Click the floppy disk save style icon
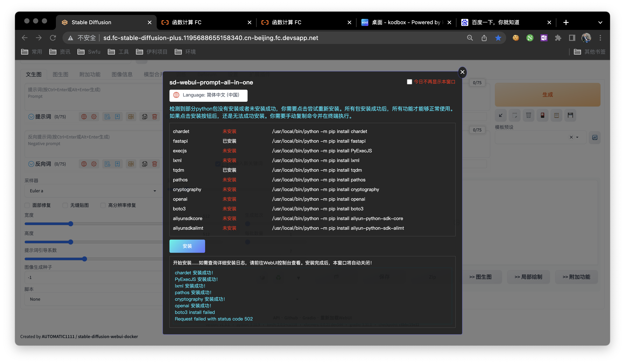Viewport: 625px width, 364px height. tap(570, 115)
